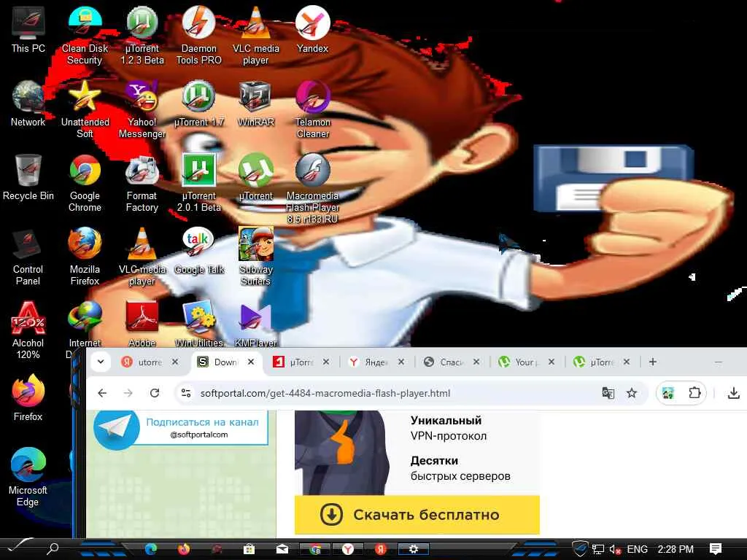Viewport: 747px width, 560px height.
Task: Open the Network desktop icon
Action: tap(28, 104)
